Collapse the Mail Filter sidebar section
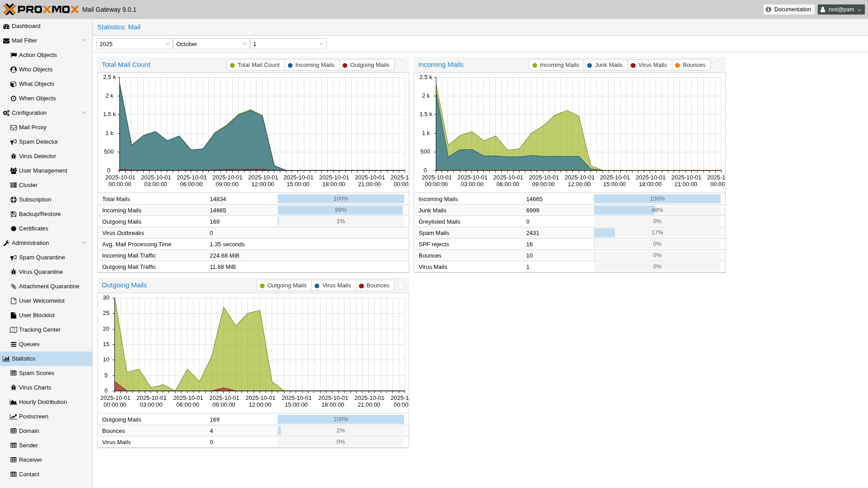The height and width of the screenshot is (488, 868). [x=84, y=41]
